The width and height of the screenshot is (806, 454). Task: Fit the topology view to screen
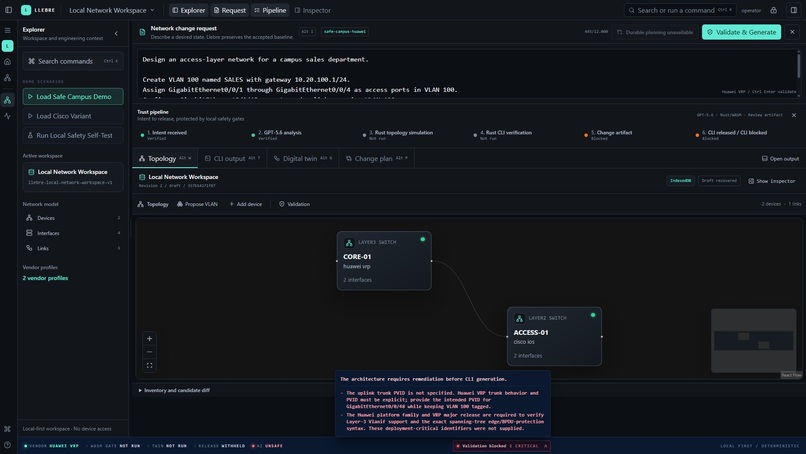pyautogui.click(x=150, y=366)
